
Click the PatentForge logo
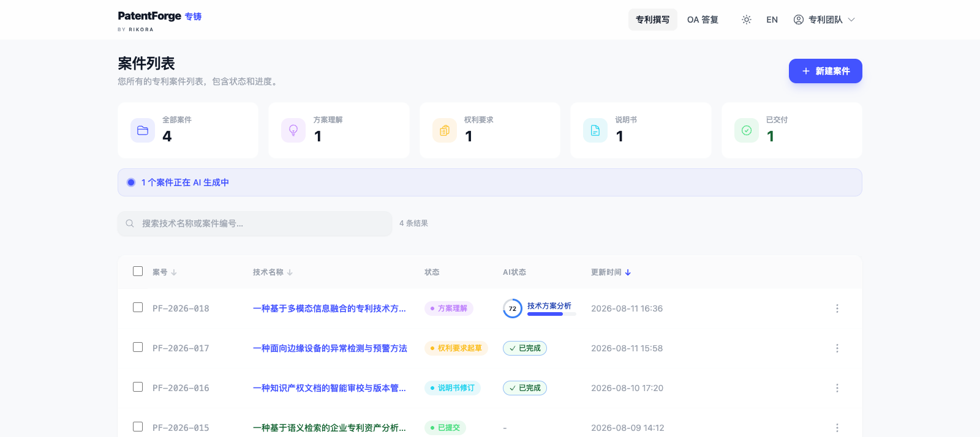(x=159, y=20)
